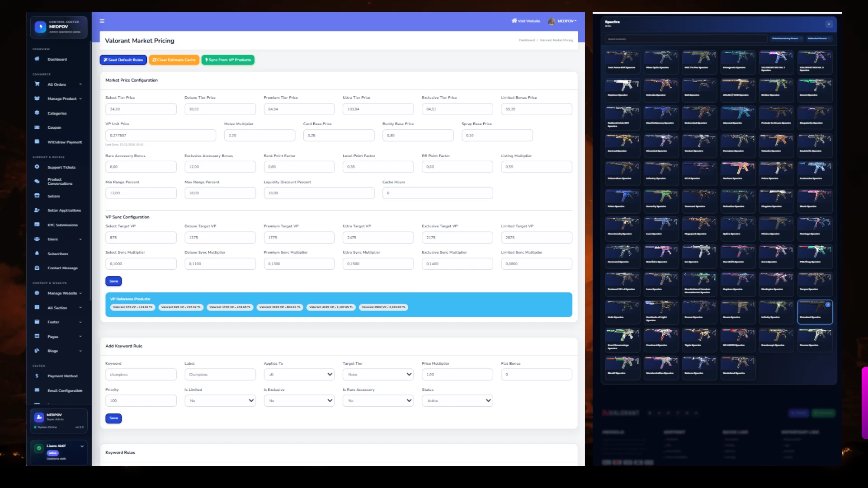This screenshot has width=868, height=488.
Task: Toggle the checked skin in Spectre grid
Action: pos(828,305)
